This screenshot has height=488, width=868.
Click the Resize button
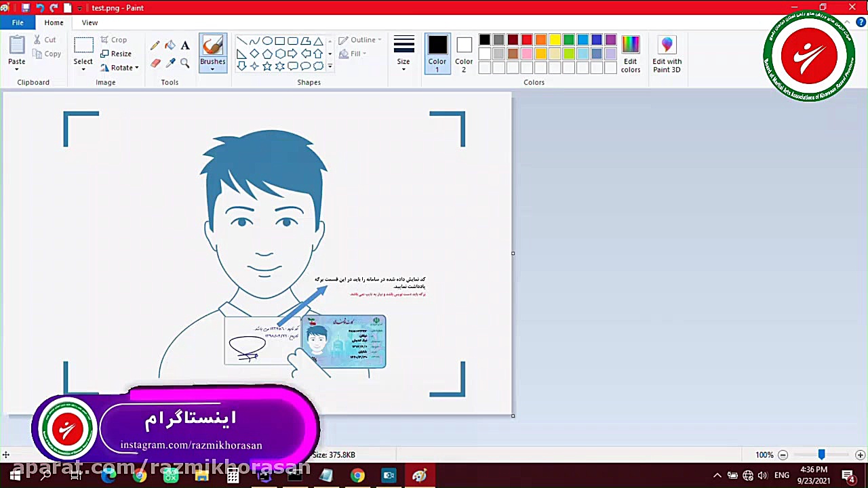coord(116,54)
